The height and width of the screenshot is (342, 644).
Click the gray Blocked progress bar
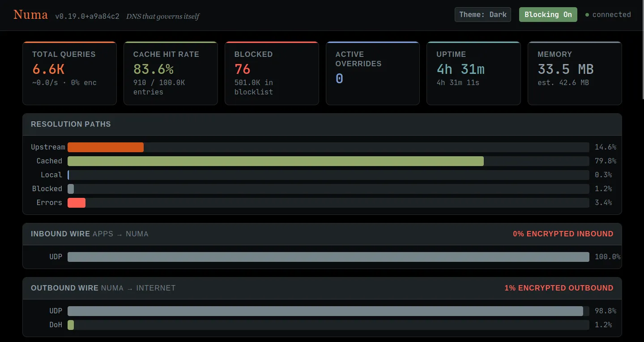[x=71, y=189]
